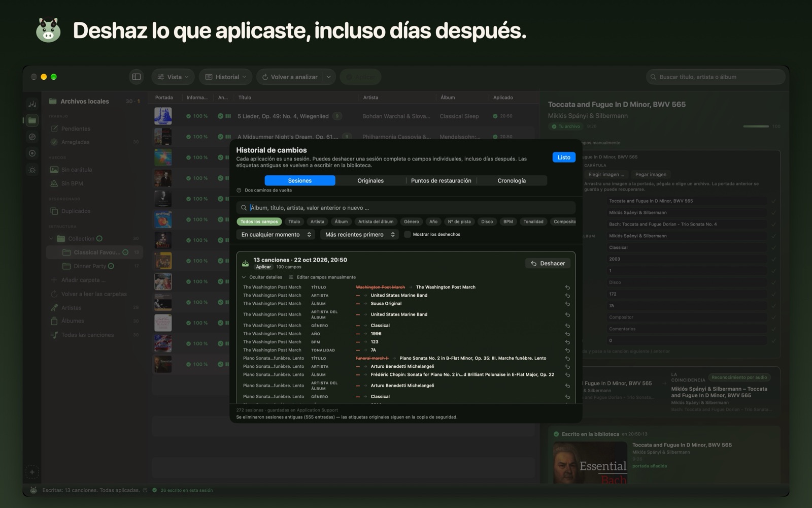
Task: Switch to the Originales tab
Action: [370, 181]
